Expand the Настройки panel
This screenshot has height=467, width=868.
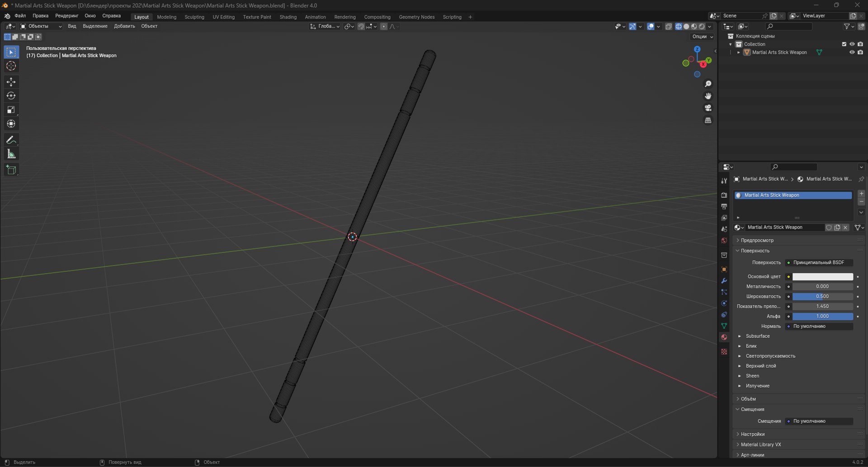coord(752,434)
